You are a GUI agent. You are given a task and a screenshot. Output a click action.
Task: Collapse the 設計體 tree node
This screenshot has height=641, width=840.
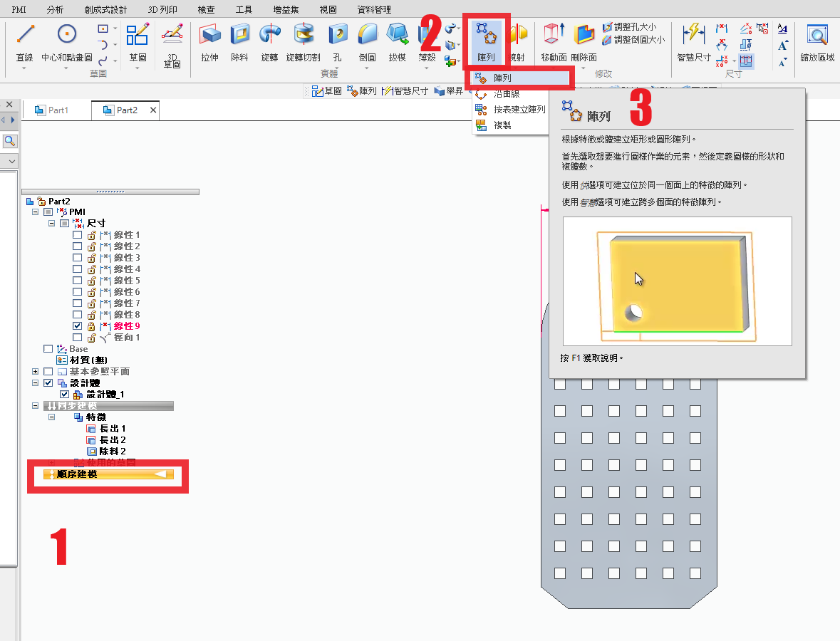click(36, 383)
